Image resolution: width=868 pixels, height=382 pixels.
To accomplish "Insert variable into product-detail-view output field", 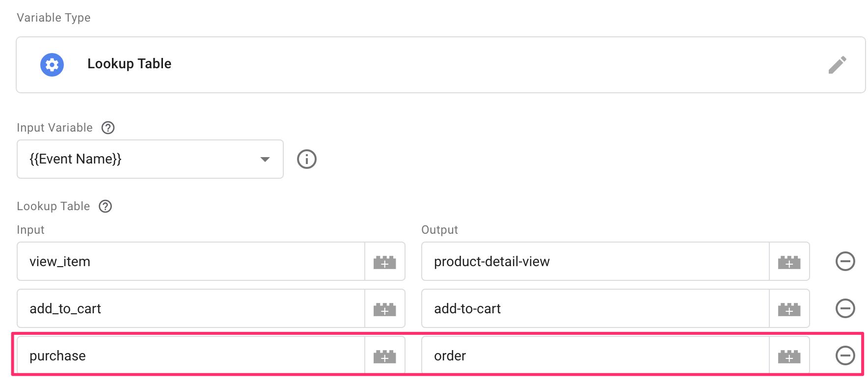I will coord(789,262).
